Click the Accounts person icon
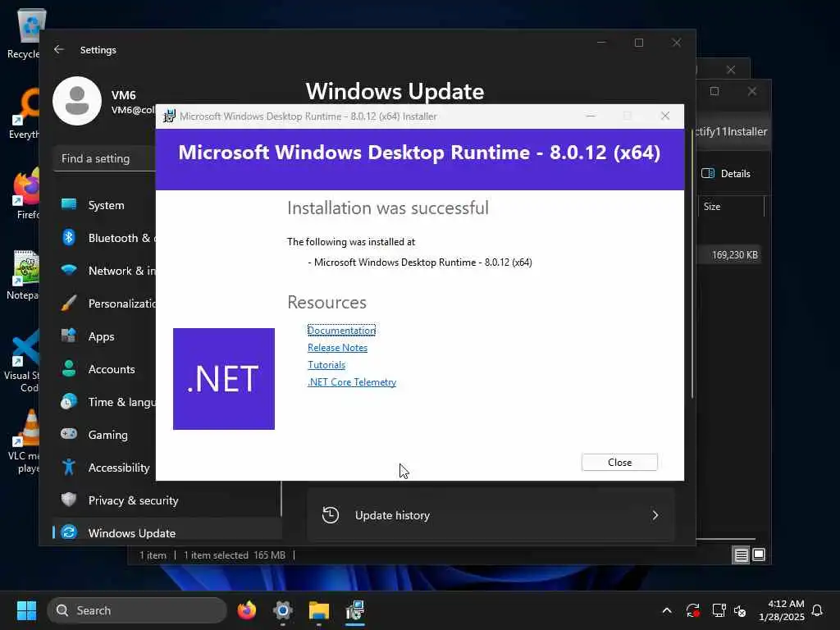The height and width of the screenshot is (630, 840). 69,368
